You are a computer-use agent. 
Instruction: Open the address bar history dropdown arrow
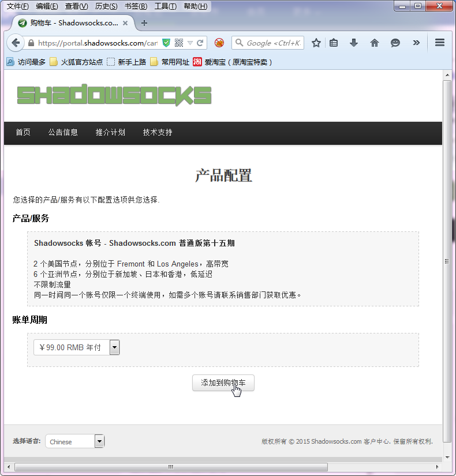tap(190, 43)
